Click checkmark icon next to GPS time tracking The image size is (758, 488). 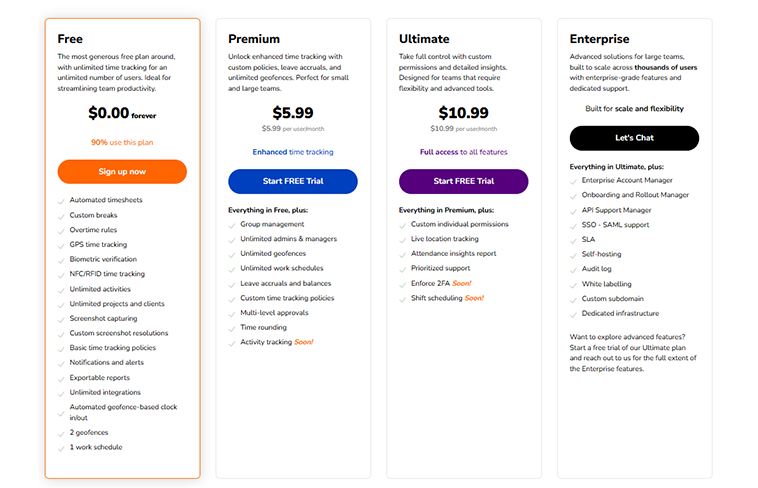[x=62, y=245]
